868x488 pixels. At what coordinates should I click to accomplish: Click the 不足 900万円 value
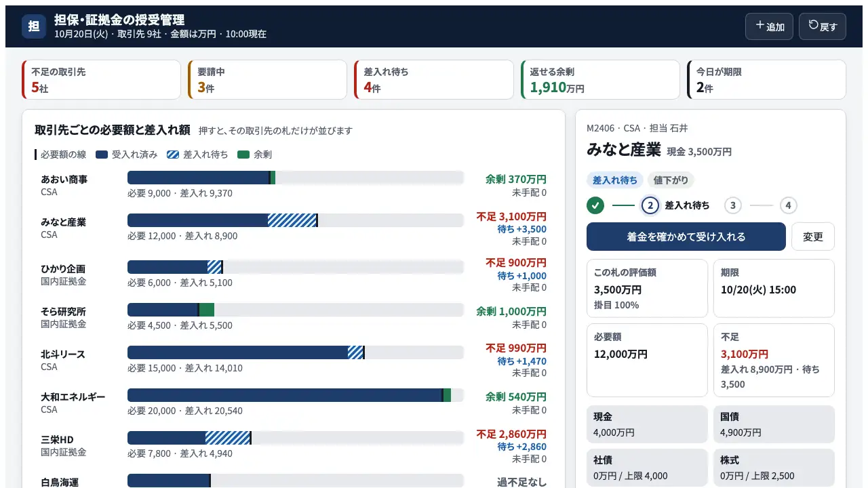516,263
